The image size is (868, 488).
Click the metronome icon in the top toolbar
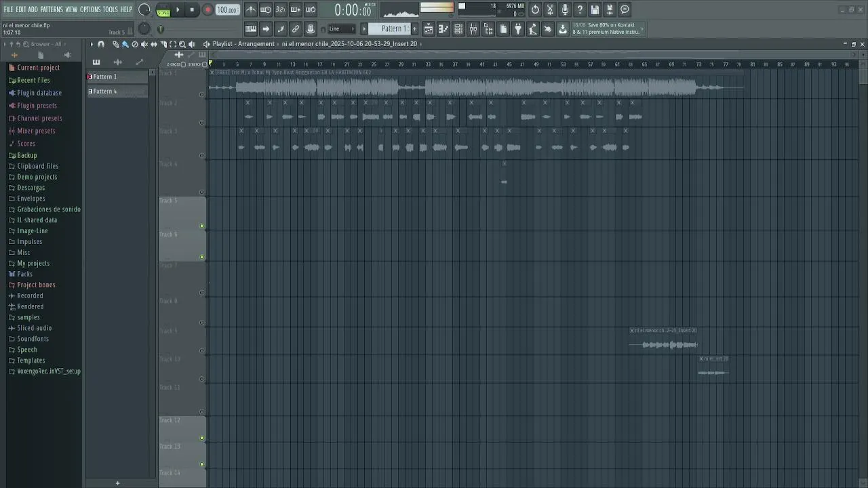click(251, 9)
